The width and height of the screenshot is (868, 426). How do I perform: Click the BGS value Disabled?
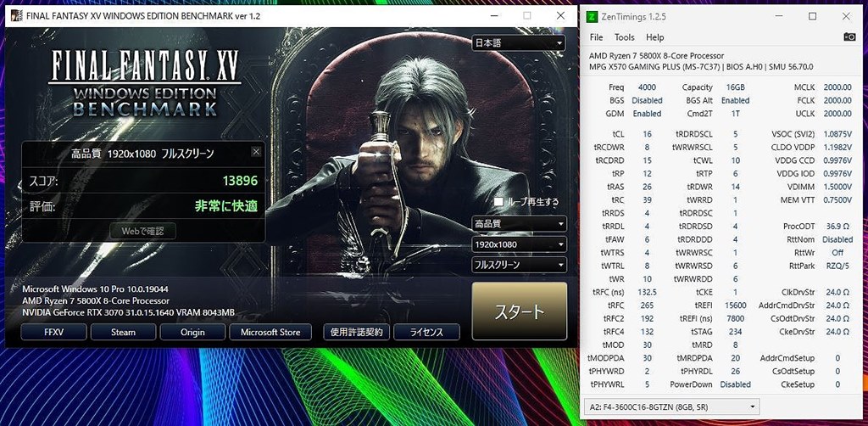click(x=647, y=100)
